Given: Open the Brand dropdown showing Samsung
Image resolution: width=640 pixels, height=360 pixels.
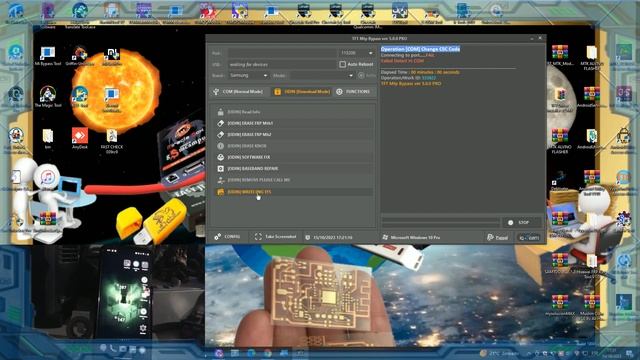Looking at the screenshot, I should (x=248, y=76).
